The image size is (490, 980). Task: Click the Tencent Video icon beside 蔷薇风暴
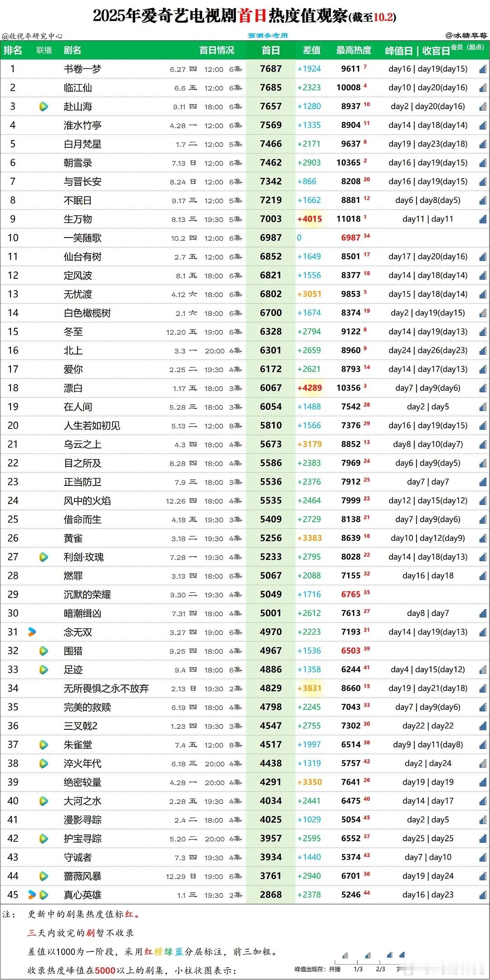tap(44, 876)
